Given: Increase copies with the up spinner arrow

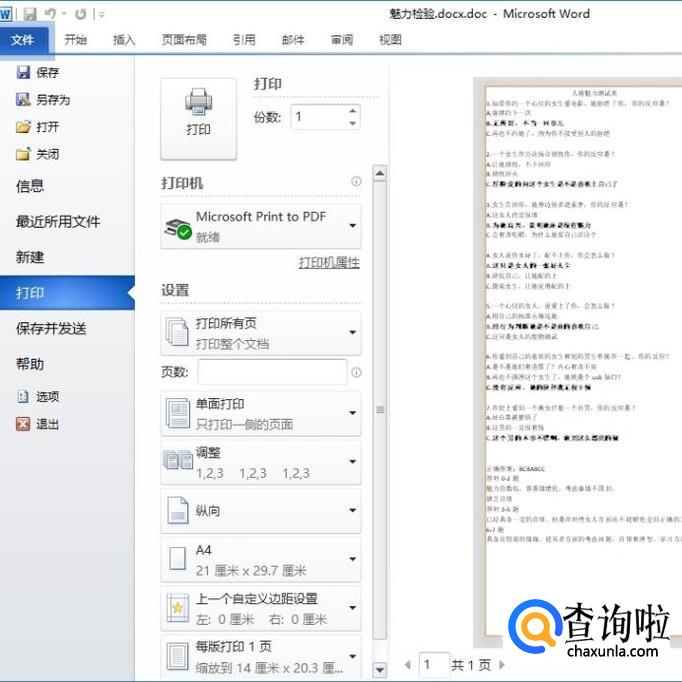Looking at the screenshot, I should point(353,111).
